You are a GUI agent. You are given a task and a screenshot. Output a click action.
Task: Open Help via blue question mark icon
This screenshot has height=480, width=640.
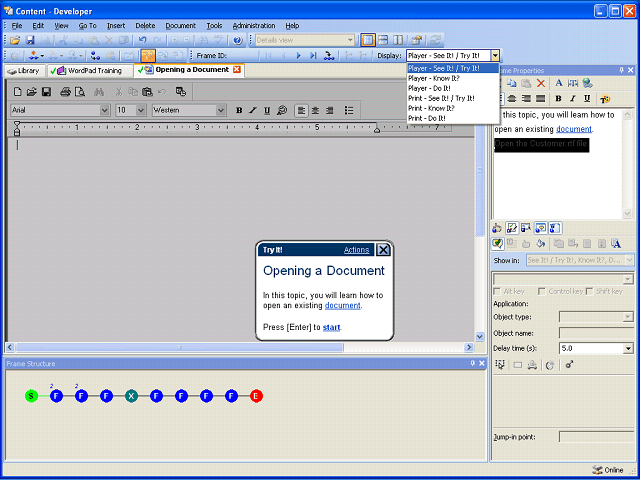point(238,40)
